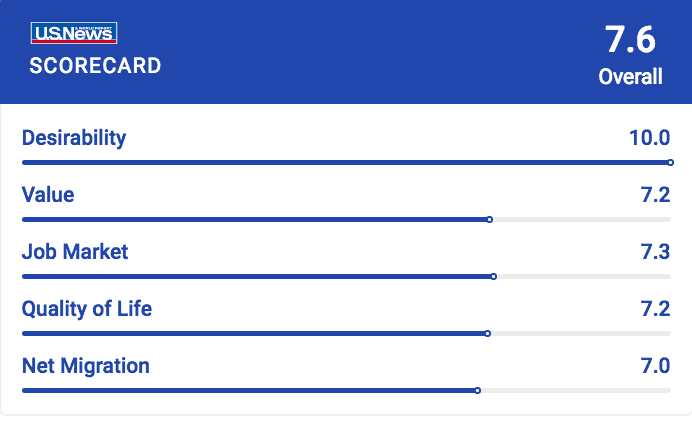The height and width of the screenshot is (432, 692).
Task: Click the Quality of Life slider handle
Action: (488, 334)
